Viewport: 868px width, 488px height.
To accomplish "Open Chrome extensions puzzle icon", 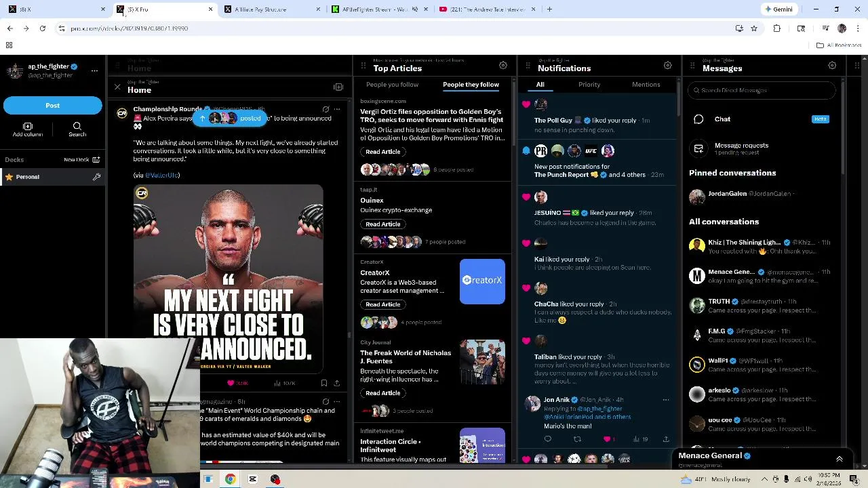I will coord(777,28).
